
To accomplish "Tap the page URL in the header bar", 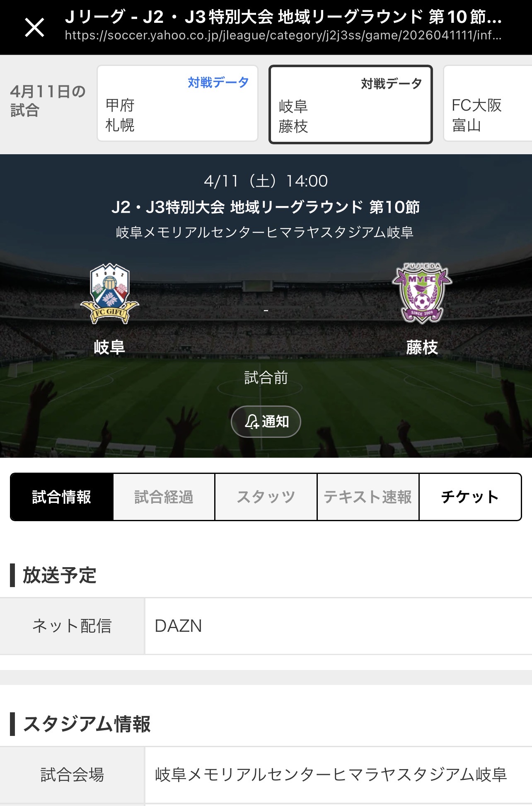I will pos(283,36).
